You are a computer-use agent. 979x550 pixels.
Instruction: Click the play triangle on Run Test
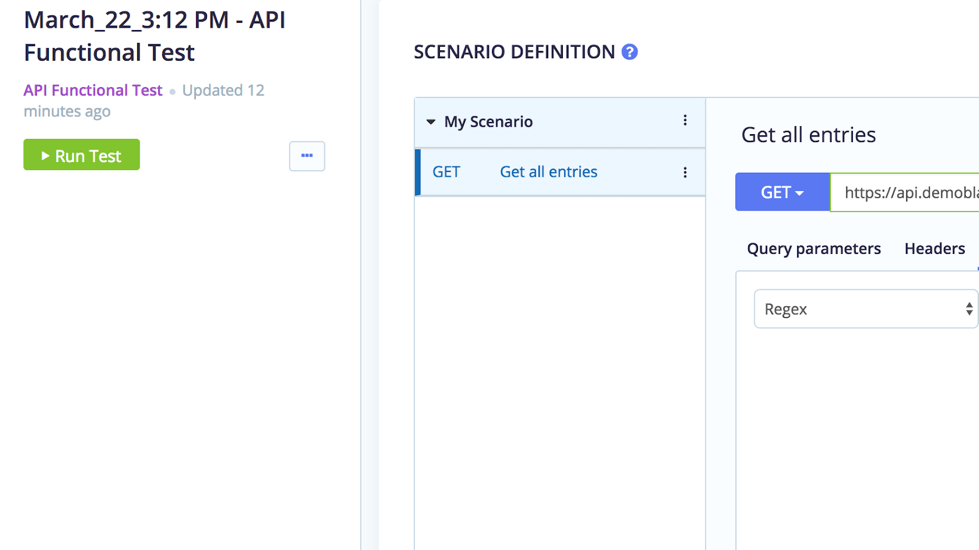pos(45,155)
